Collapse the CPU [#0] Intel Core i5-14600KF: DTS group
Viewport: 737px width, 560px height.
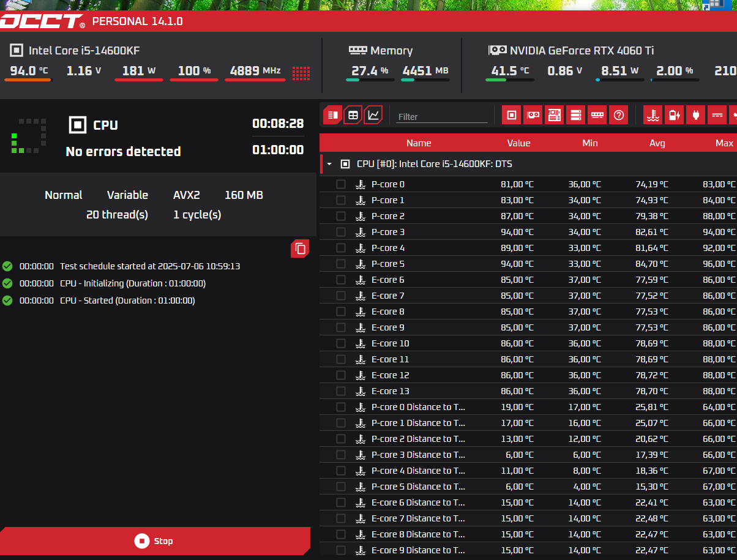(x=329, y=164)
